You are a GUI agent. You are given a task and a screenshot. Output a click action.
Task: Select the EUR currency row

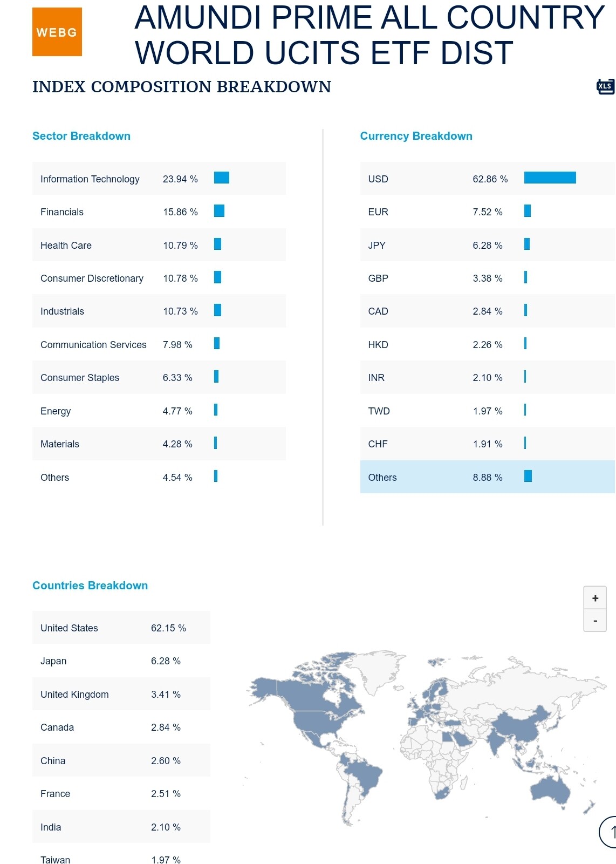click(487, 212)
